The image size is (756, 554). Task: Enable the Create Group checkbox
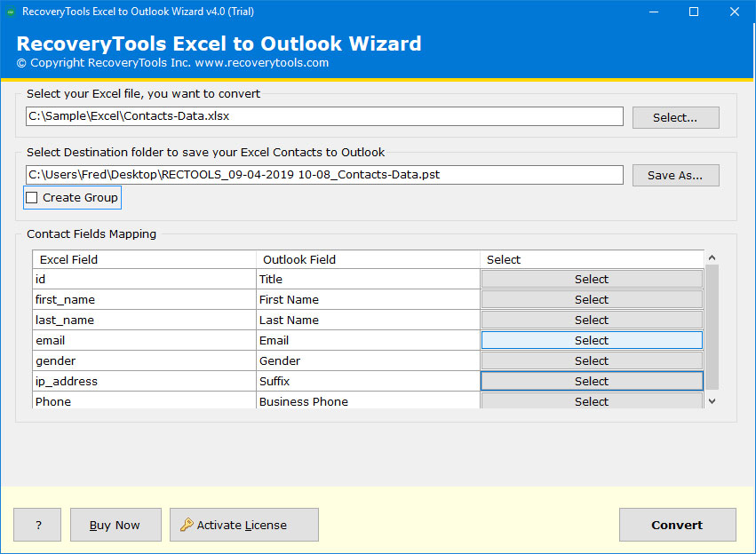[32, 197]
